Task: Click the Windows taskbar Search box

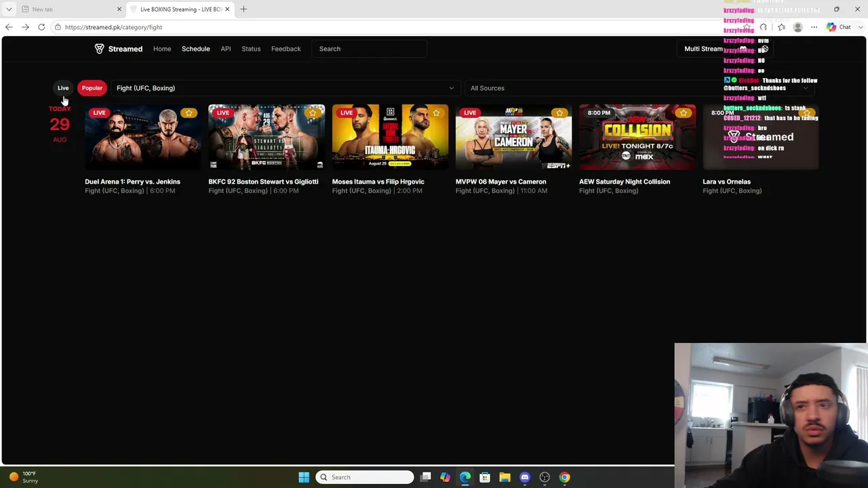Action: click(x=365, y=477)
